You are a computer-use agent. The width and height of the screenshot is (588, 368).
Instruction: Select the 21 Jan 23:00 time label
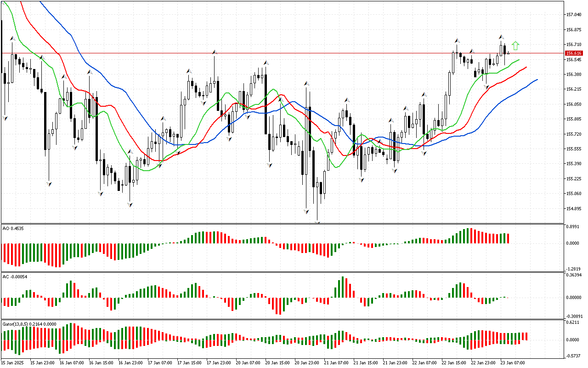[396, 362]
